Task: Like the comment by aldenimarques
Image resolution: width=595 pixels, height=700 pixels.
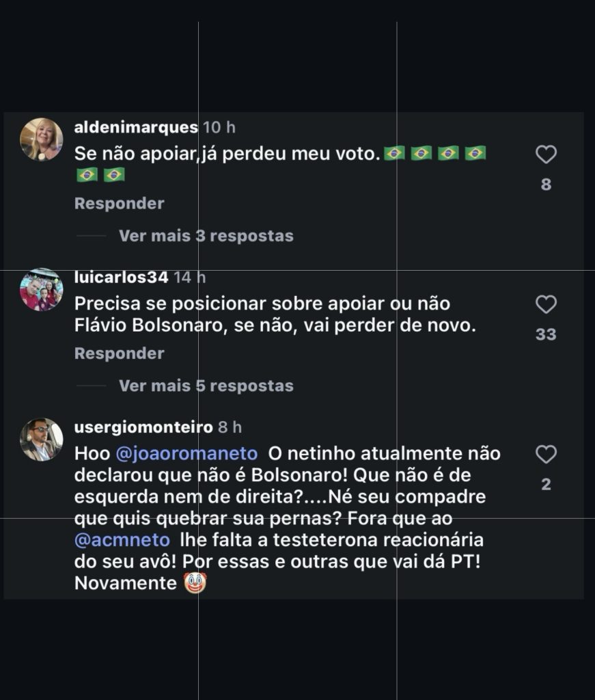Action: click(x=546, y=155)
